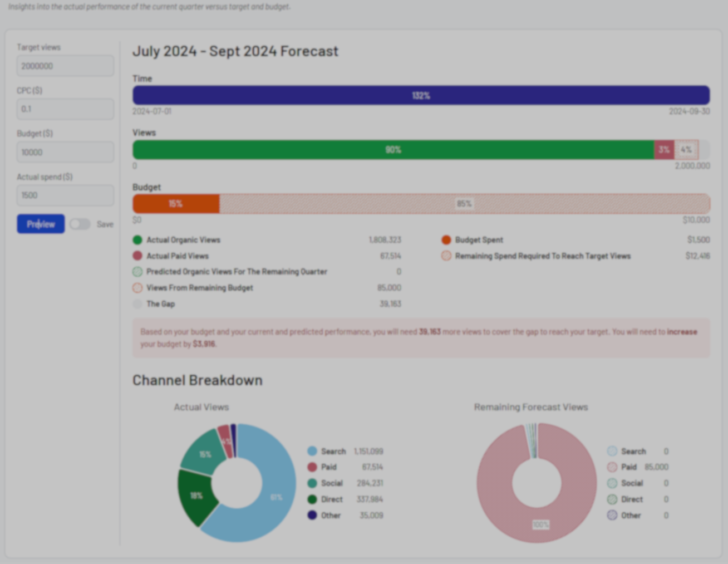
Task: Click the Budget ($) input field
Action: click(65, 152)
